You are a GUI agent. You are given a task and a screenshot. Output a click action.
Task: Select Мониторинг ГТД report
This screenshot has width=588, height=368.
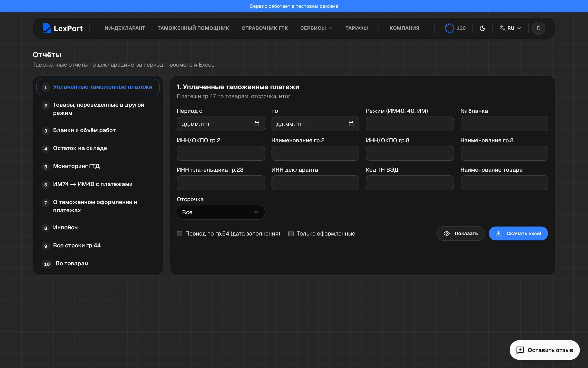[x=98, y=166]
